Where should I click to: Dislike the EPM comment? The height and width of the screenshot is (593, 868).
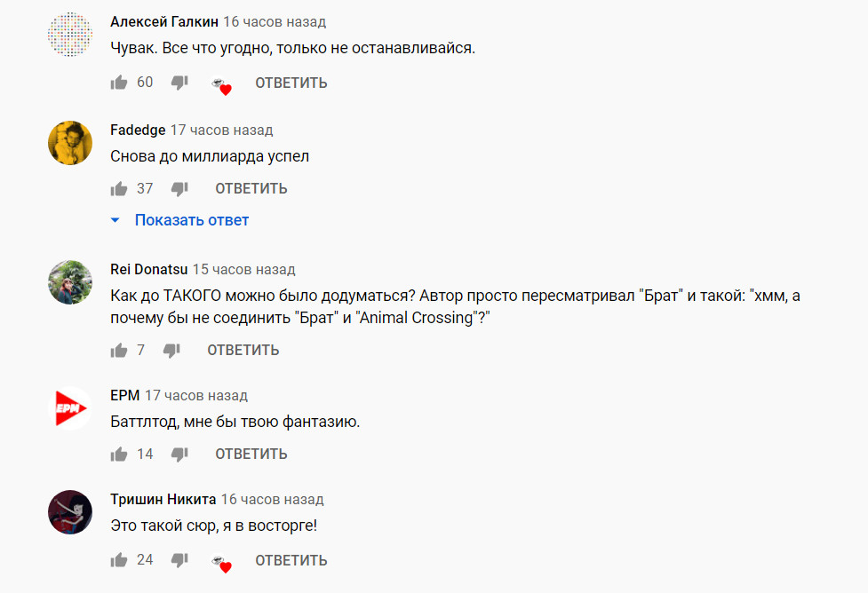179,455
